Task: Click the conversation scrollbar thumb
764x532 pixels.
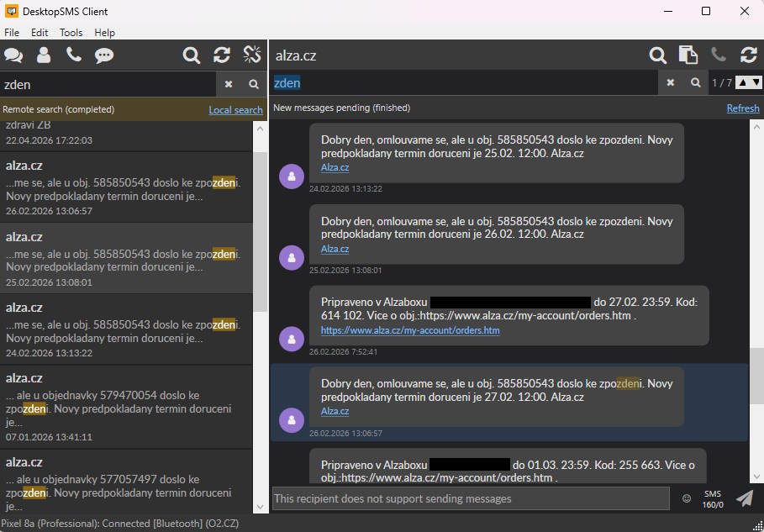Action: (x=756, y=376)
